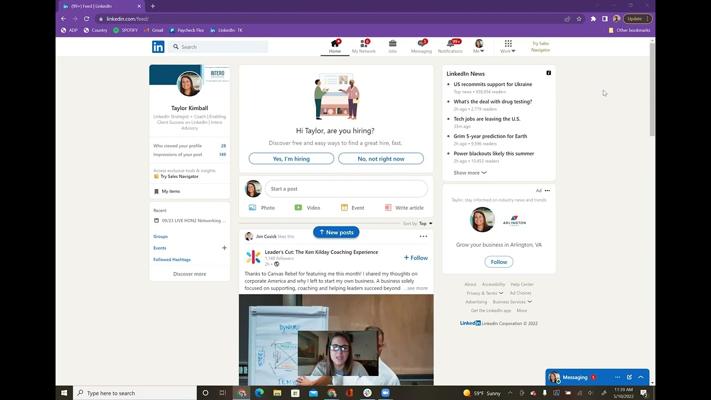
Task: Open the My Network icon
Action: tap(363, 44)
